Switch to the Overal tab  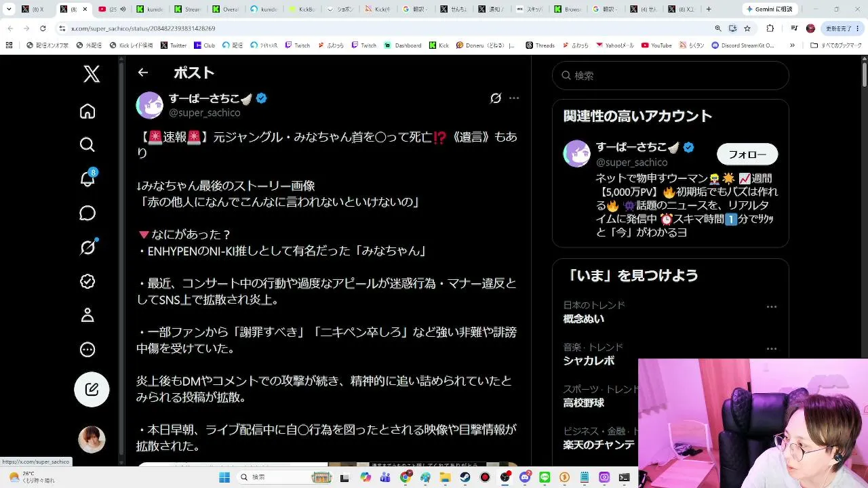tap(226, 9)
